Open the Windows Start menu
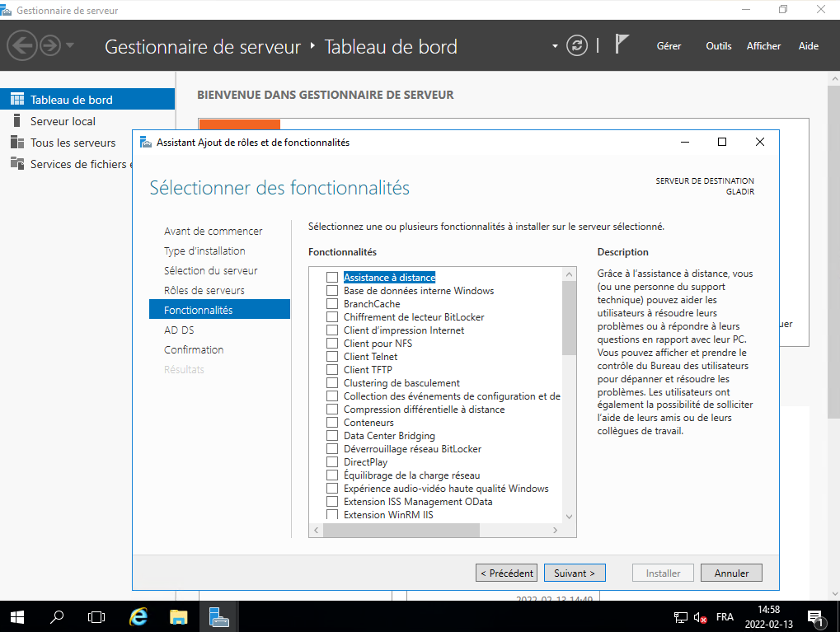 (x=17, y=617)
